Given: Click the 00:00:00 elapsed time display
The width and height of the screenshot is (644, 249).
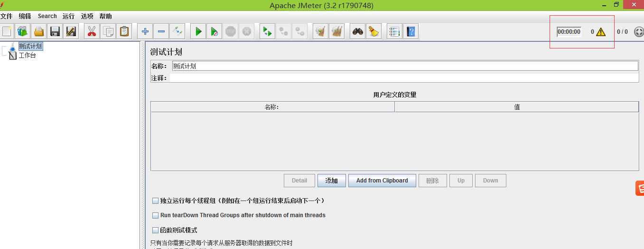Looking at the screenshot, I should (569, 32).
